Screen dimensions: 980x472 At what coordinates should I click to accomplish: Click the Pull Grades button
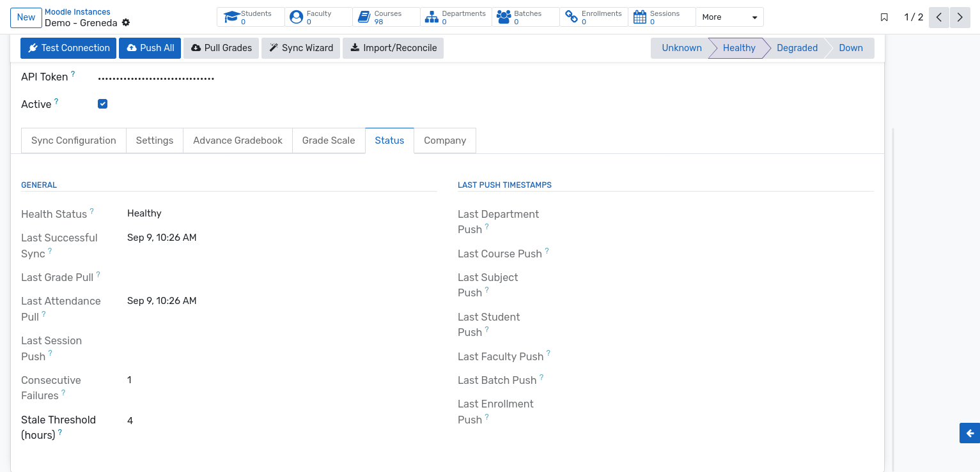pos(221,48)
